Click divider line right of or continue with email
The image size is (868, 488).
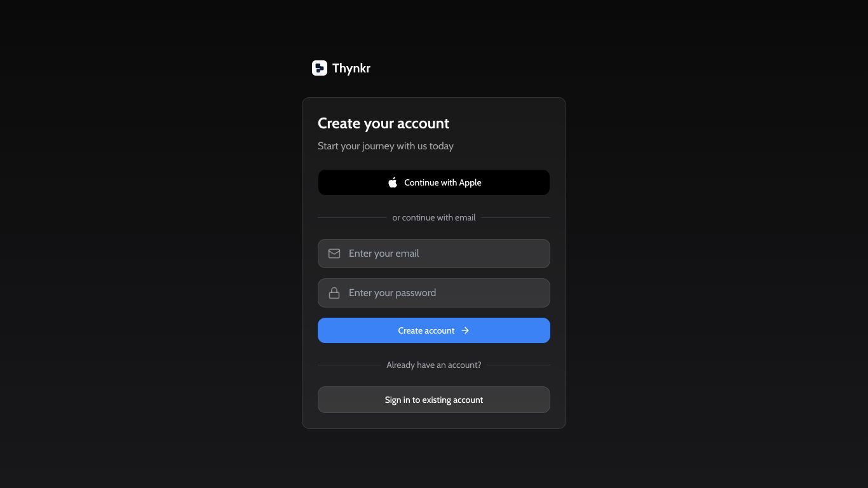(x=516, y=217)
